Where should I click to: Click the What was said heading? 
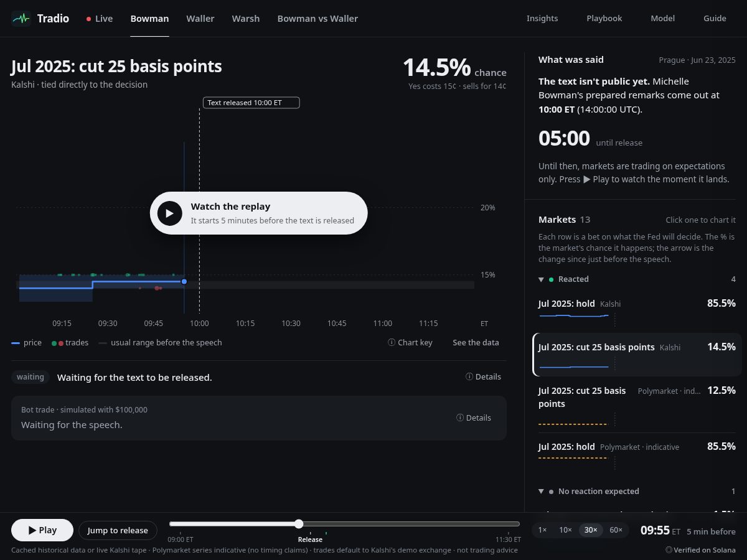tap(571, 60)
